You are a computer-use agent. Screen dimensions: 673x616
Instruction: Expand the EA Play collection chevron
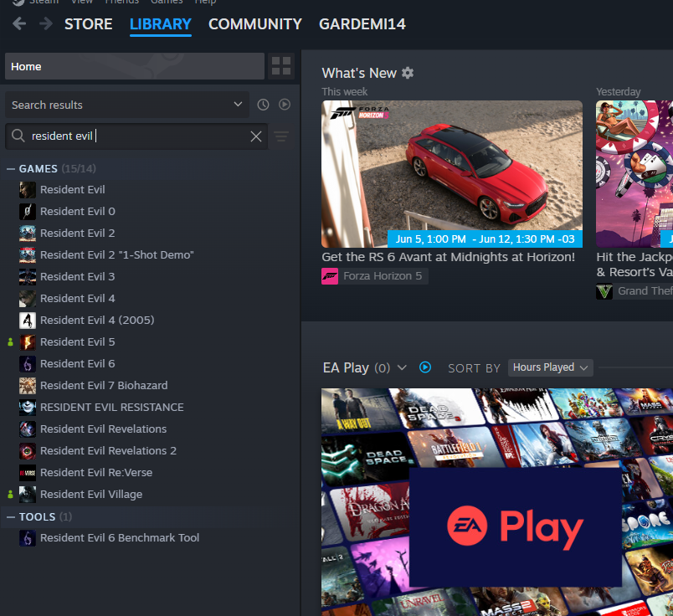coord(402,367)
